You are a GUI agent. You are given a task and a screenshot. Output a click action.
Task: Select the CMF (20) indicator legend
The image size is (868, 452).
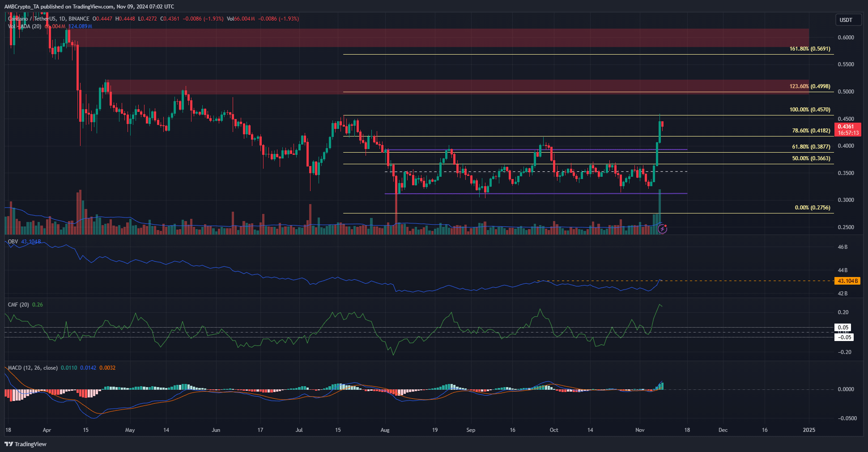18,305
